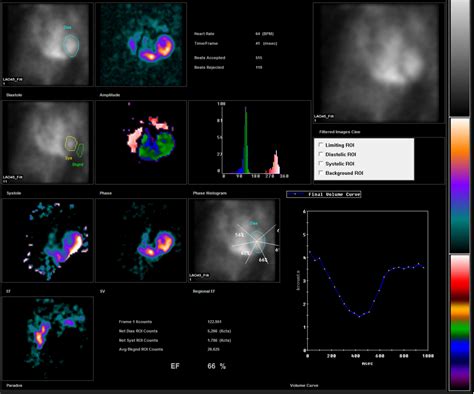Click the grayscale color bar

click(460, 57)
